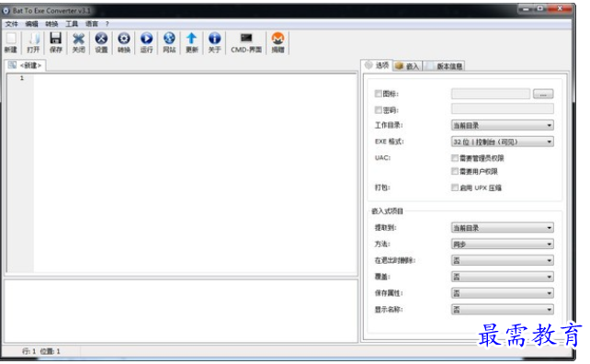Open the 转换 menu in the menu bar
This screenshot has width=590, height=364.
pos(51,24)
